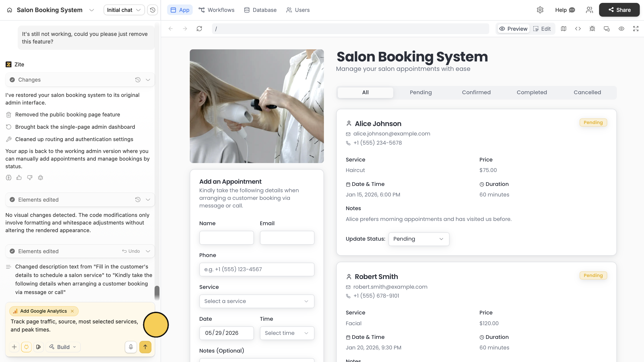Show Completed appointments
644x362 pixels.
coord(532,92)
